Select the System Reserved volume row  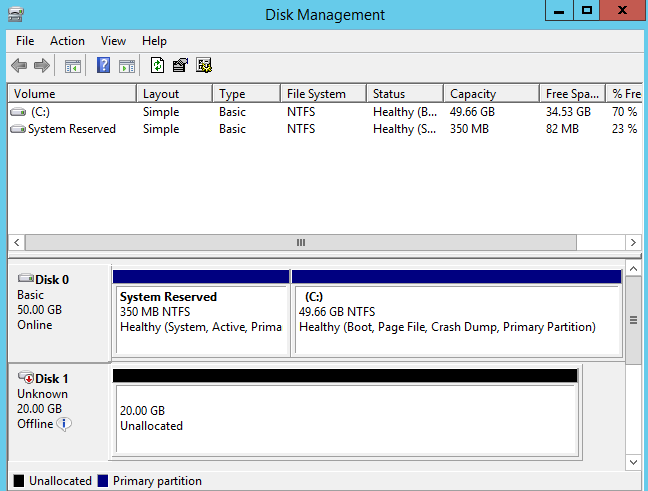71,129
